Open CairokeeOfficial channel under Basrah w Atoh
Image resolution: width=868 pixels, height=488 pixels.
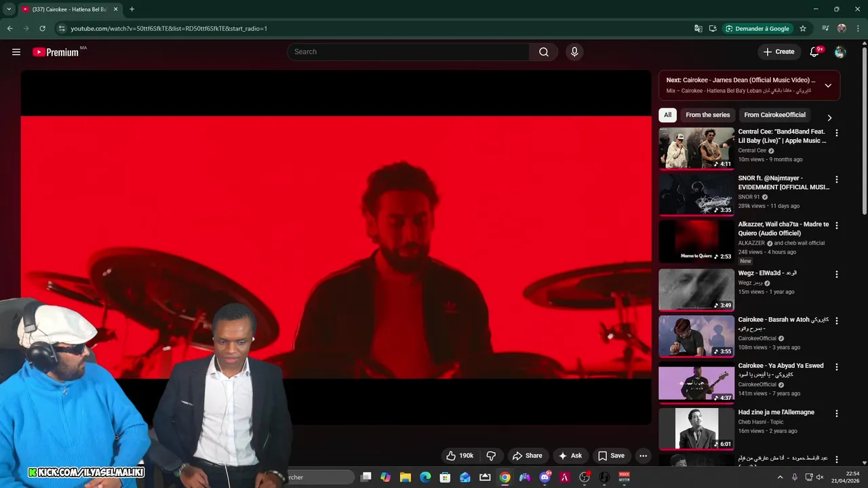757,338
